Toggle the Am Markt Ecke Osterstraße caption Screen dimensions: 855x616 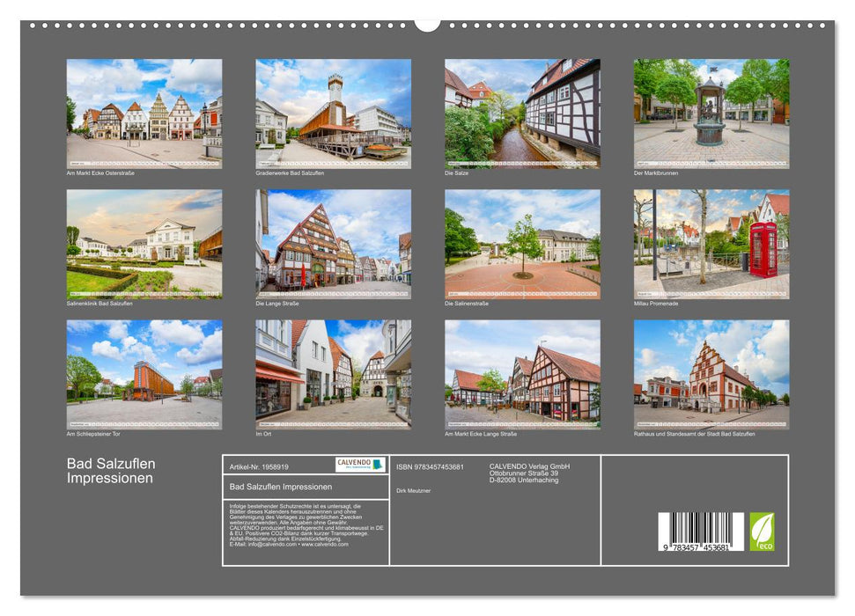(101, 173)
